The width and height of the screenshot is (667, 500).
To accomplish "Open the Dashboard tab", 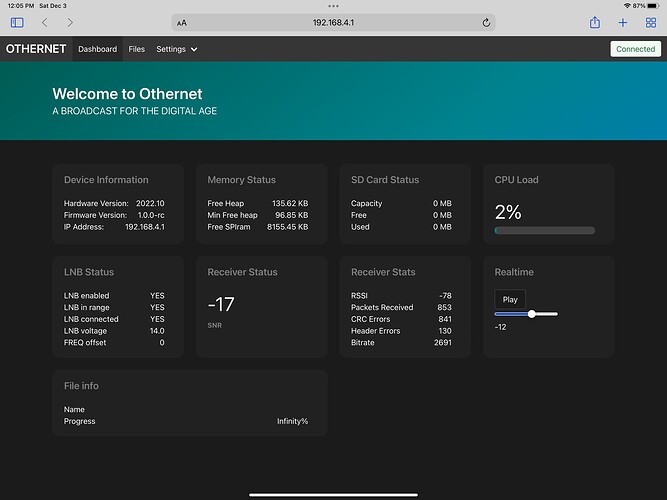I will tap(97, 49).
